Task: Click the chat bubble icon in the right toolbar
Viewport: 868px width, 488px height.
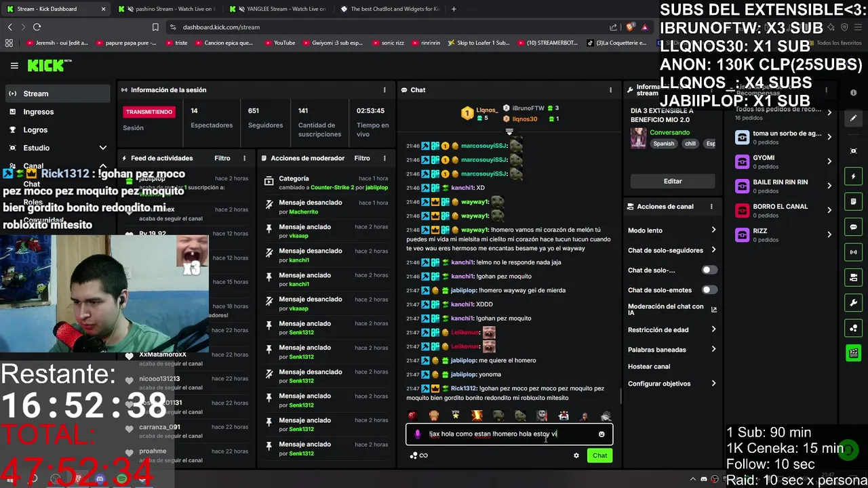Action: tap(854, 227)
